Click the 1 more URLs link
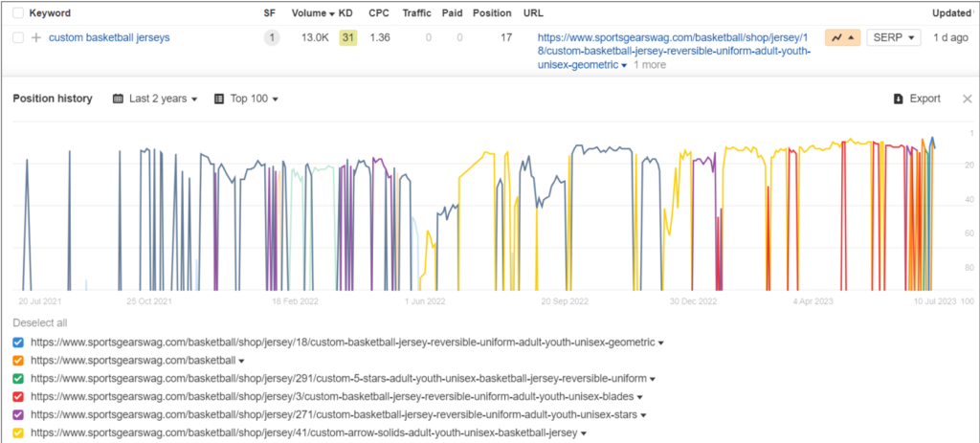This screenshot has width=980, height=443. [650, 65]
